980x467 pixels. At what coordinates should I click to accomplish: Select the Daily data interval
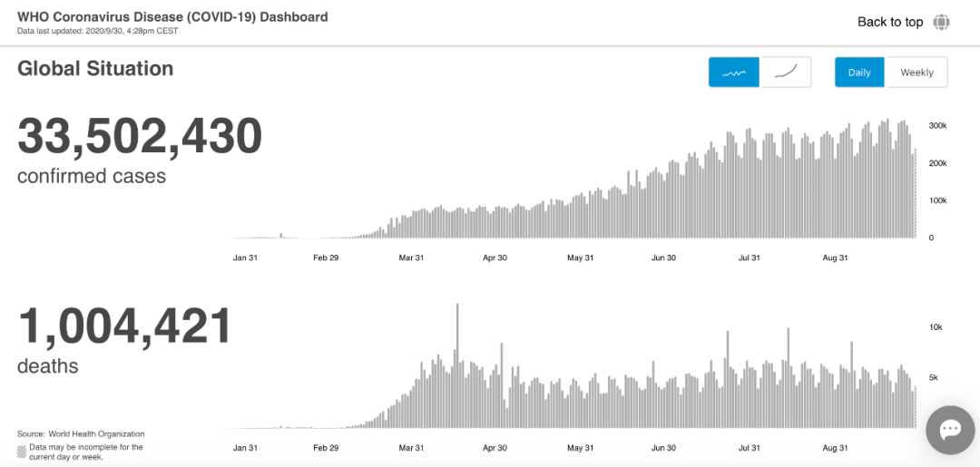point(859,73)
